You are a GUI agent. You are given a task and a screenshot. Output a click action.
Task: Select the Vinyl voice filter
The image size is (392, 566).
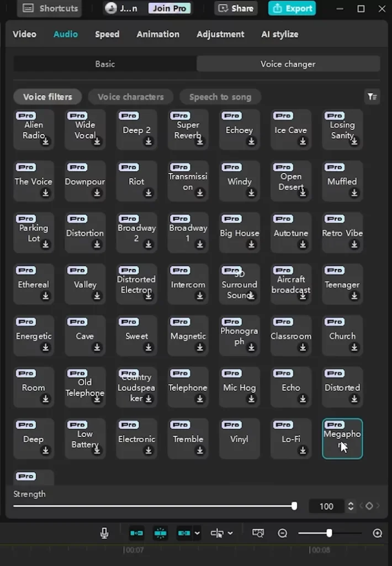tap(240, 438)
